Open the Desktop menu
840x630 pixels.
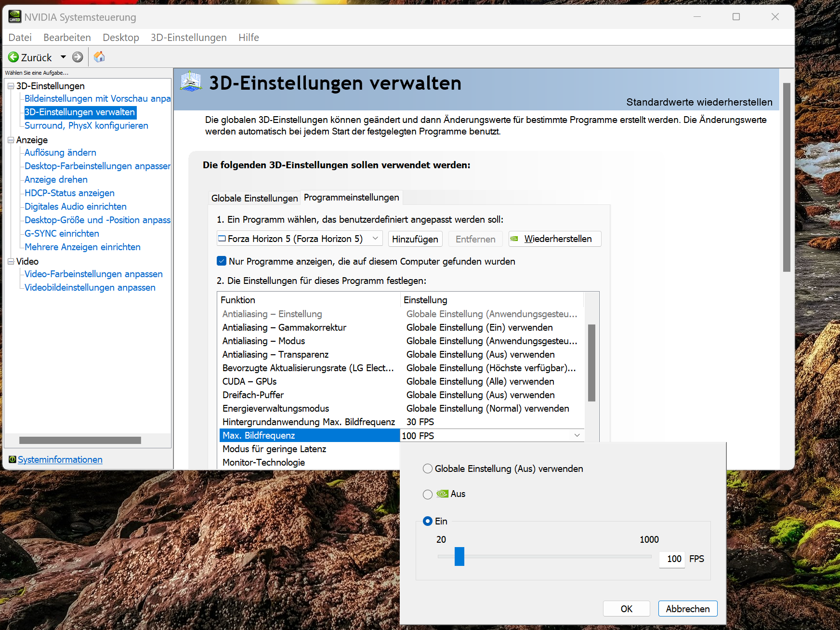pos(121,38)
